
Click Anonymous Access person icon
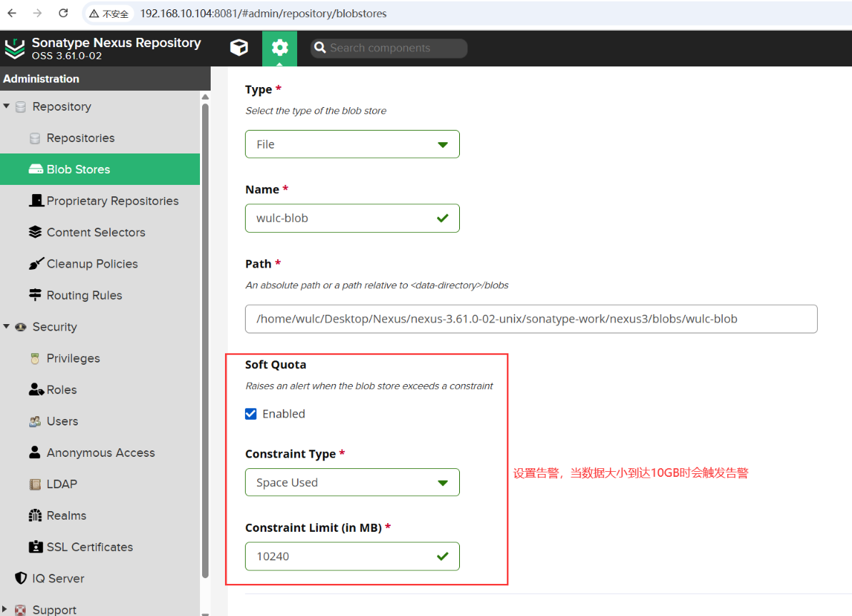pyautogui.click(x=35, y=452)
